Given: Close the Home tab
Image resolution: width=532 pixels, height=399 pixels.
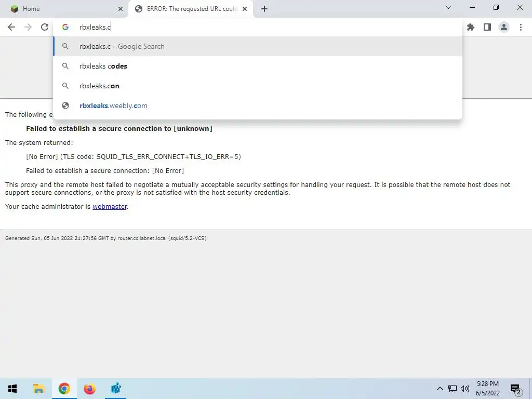Looking at the screenshot, I should coord(121,9).
